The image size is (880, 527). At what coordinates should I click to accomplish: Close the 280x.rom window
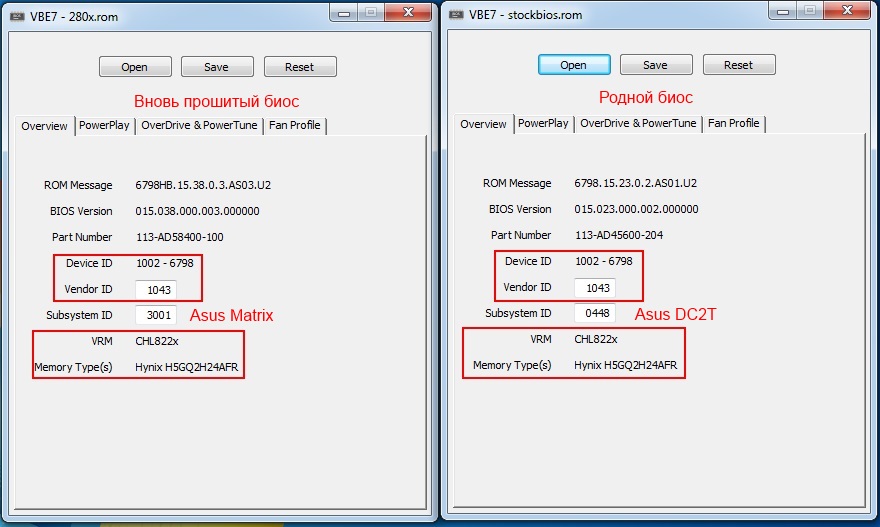click(409, 12)
